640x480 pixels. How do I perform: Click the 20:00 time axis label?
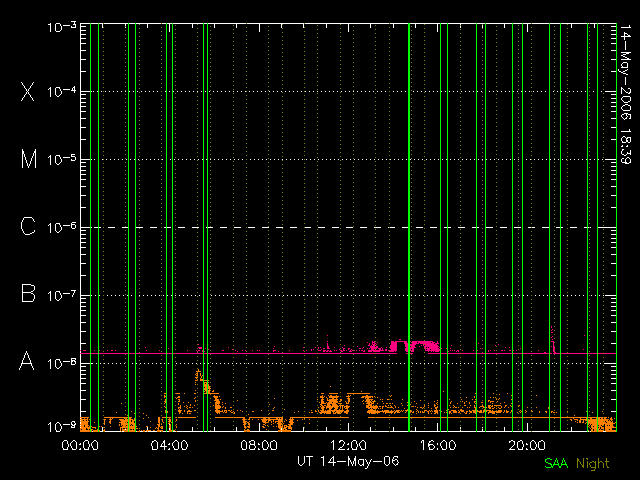click(x=527, y=445)
